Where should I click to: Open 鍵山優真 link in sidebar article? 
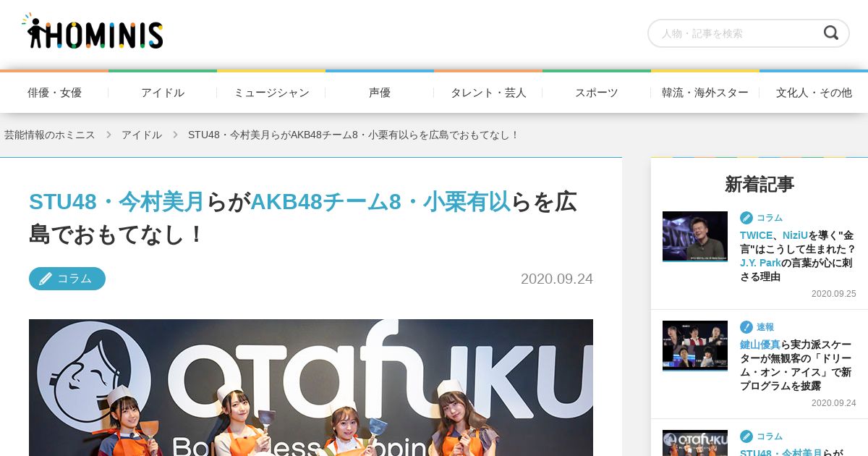pos(760,345)
